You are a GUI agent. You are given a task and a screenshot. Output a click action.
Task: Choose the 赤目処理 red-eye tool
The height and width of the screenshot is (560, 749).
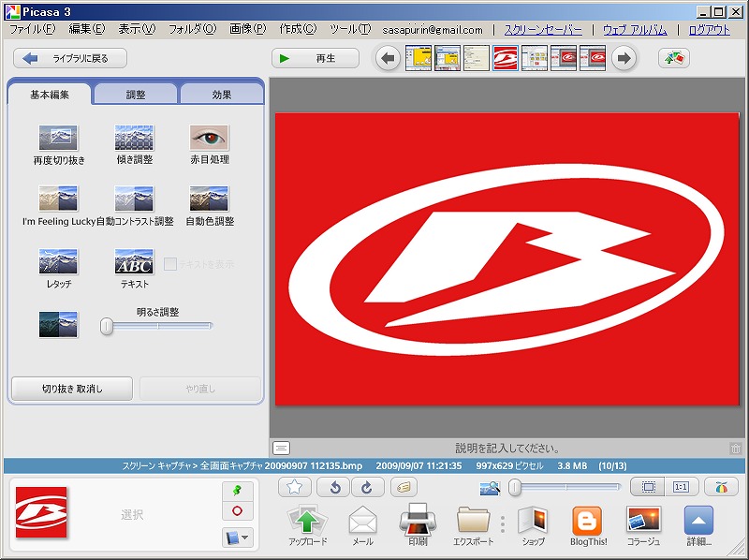pyautogui.click(x=209, y=138)
